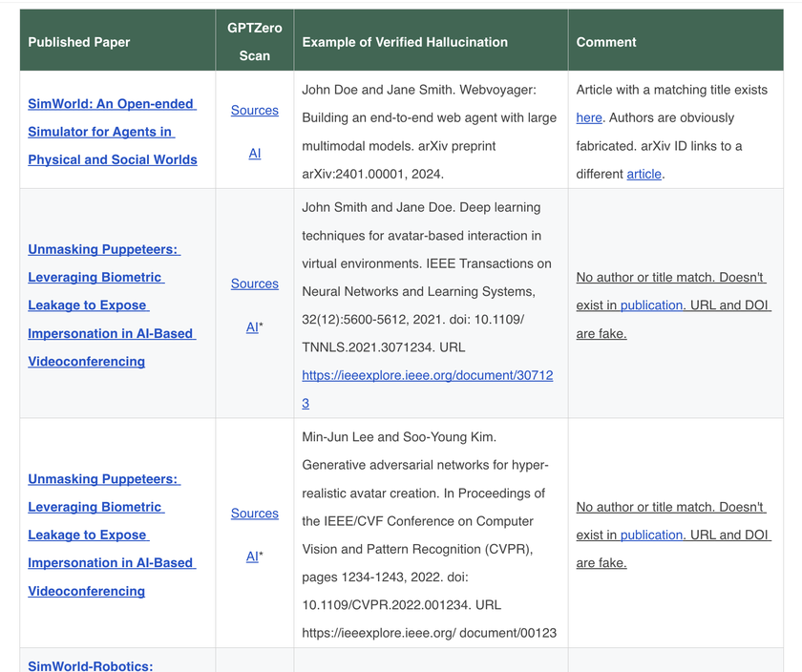Open first Unmasking Puppeteers paper link
Viewport: 802px width, 672px height.
[112, 305]
